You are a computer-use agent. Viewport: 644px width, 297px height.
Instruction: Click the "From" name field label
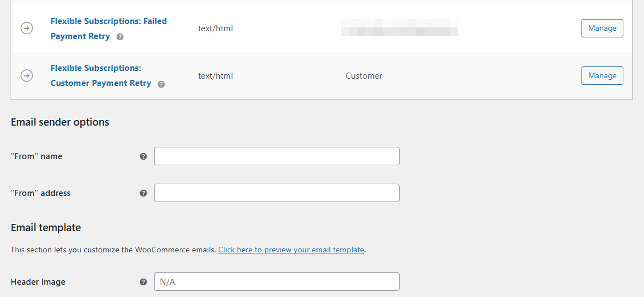click(37, 156)
